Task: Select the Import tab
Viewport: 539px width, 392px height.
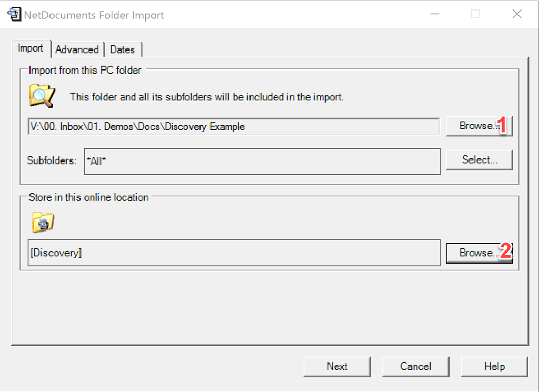Action: pyautogui.click(x=31, y=48)
